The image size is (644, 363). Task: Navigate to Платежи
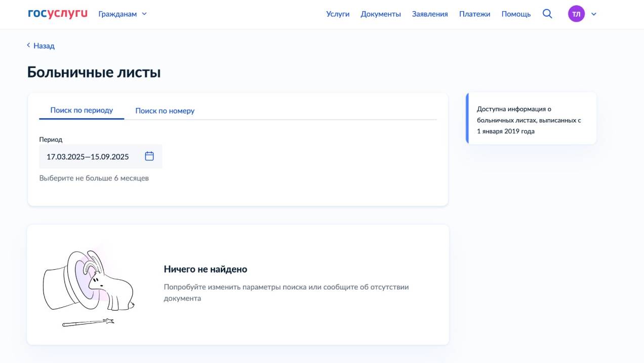474,14
